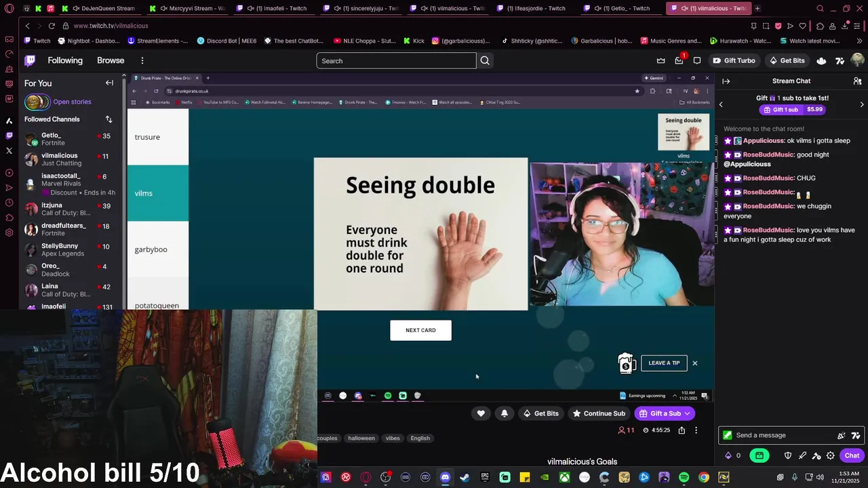Open Xbox app in taskbar
Screen dimensions: 868x488
[564, 477]
